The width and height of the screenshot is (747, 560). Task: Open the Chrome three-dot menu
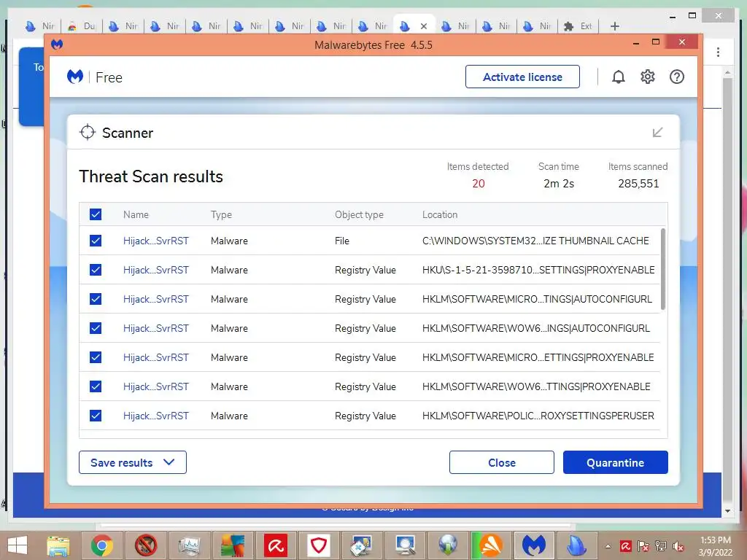coord(718,52)
